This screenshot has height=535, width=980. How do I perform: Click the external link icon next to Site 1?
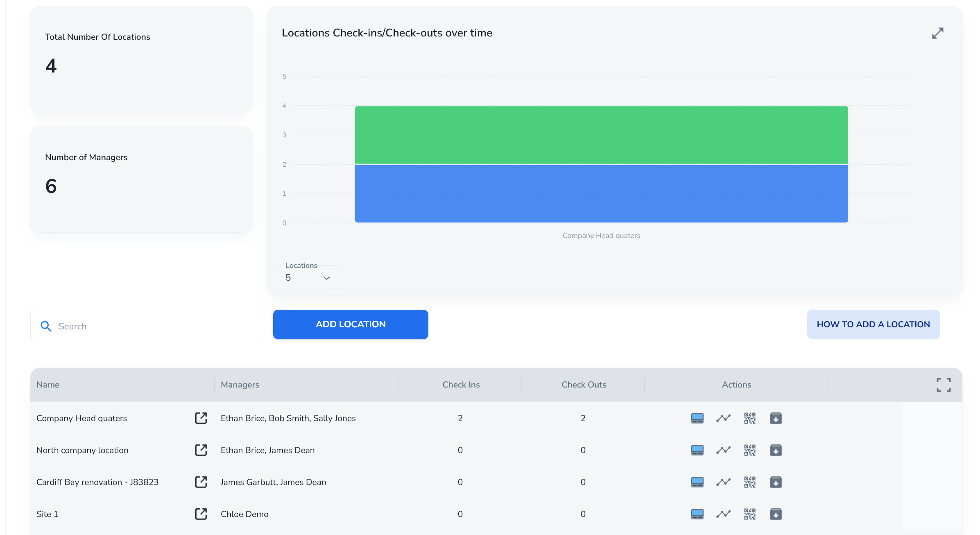201,514
